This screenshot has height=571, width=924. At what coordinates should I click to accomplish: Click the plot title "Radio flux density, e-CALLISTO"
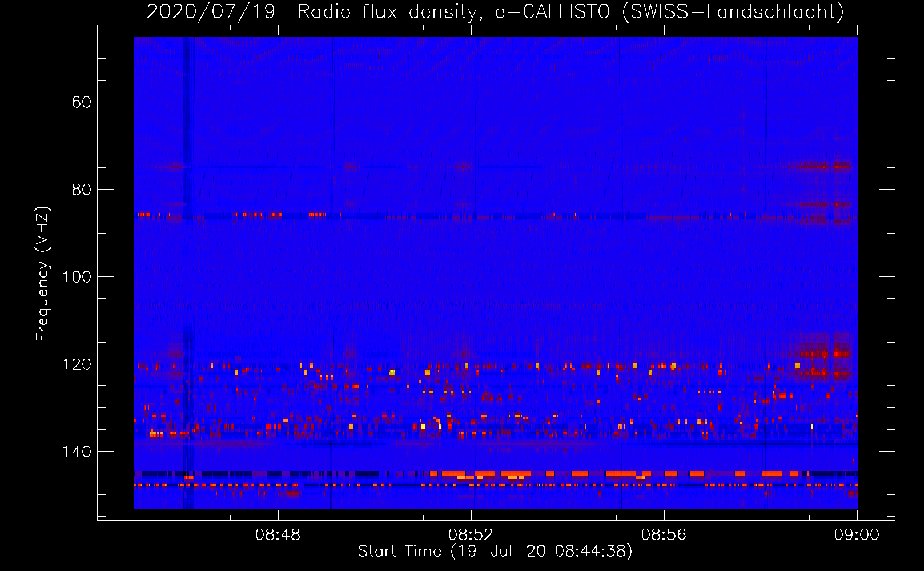point(453,12)
